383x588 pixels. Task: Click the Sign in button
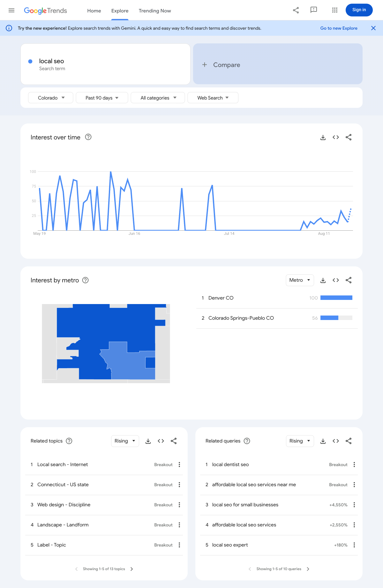tap(359, 10)
